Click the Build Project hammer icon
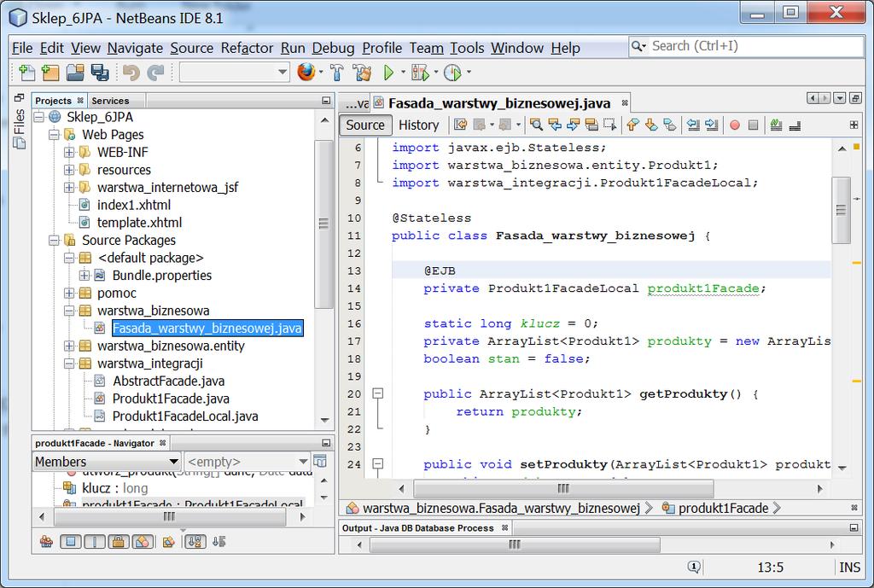 pyautogui.click(x=337, y=73)
